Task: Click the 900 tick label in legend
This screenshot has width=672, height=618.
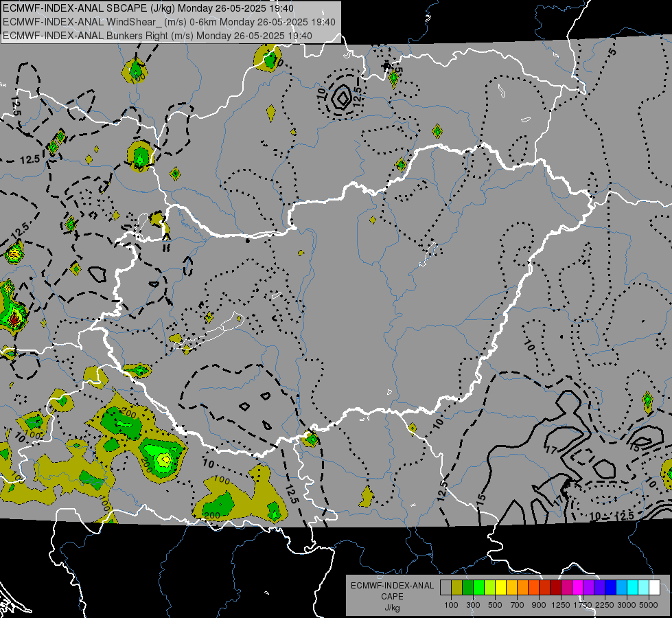Action: (x=539, y=605)
